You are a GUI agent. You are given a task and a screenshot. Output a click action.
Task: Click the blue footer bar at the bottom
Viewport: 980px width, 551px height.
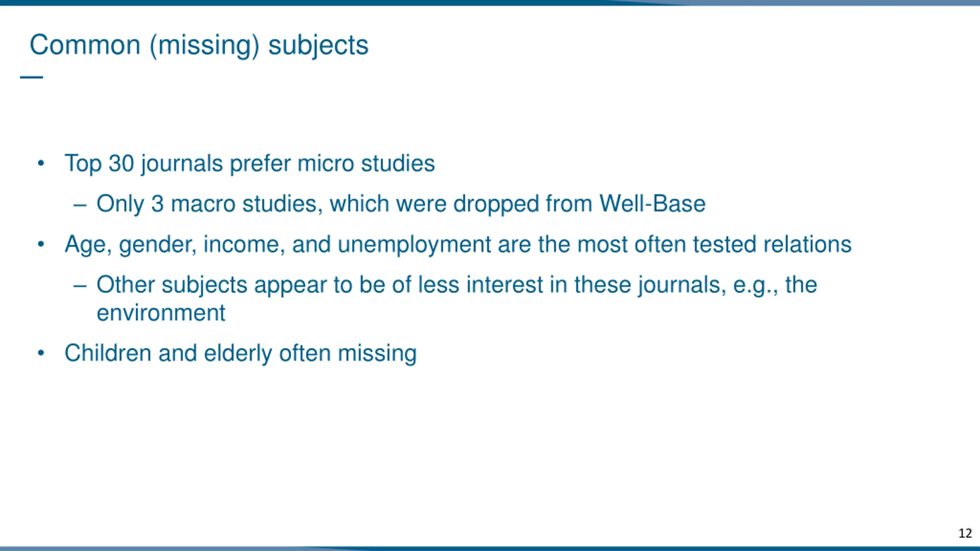[490, 548]
